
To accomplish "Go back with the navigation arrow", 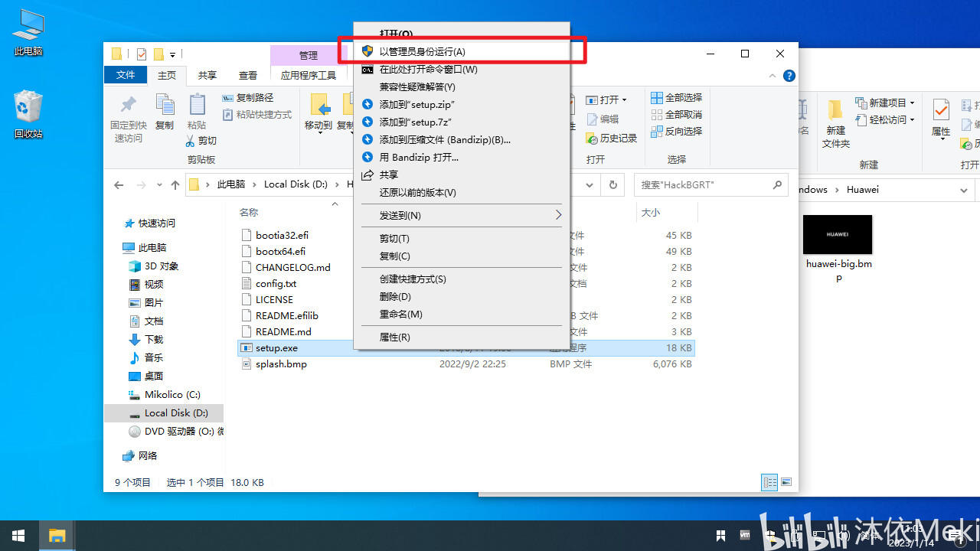I will point(119,185).
